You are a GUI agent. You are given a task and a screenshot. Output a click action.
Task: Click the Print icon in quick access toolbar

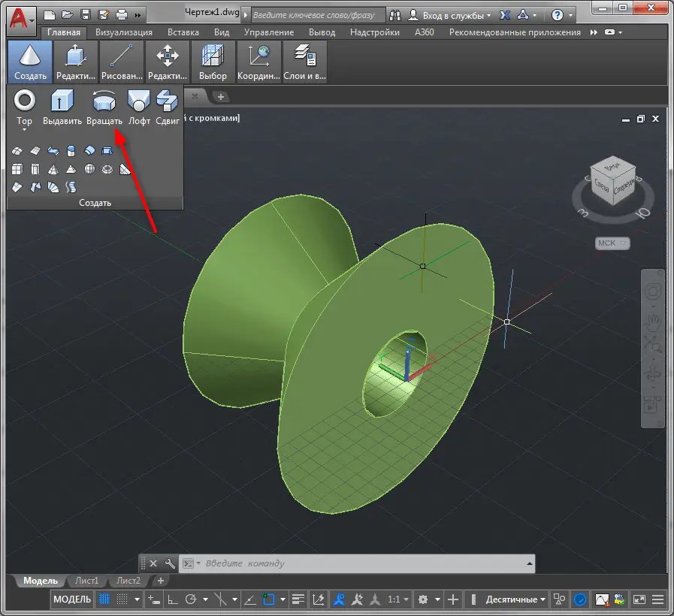click(x=122, y=14)
